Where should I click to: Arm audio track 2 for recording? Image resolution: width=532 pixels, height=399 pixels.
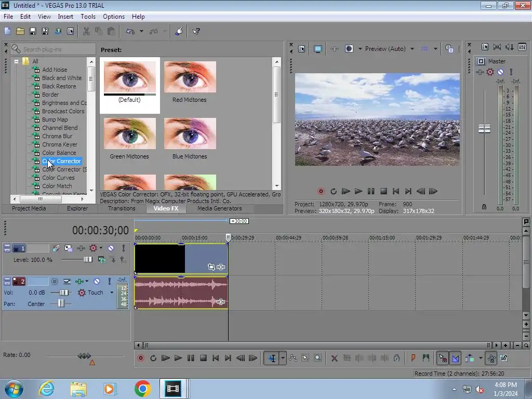point(54,281)
